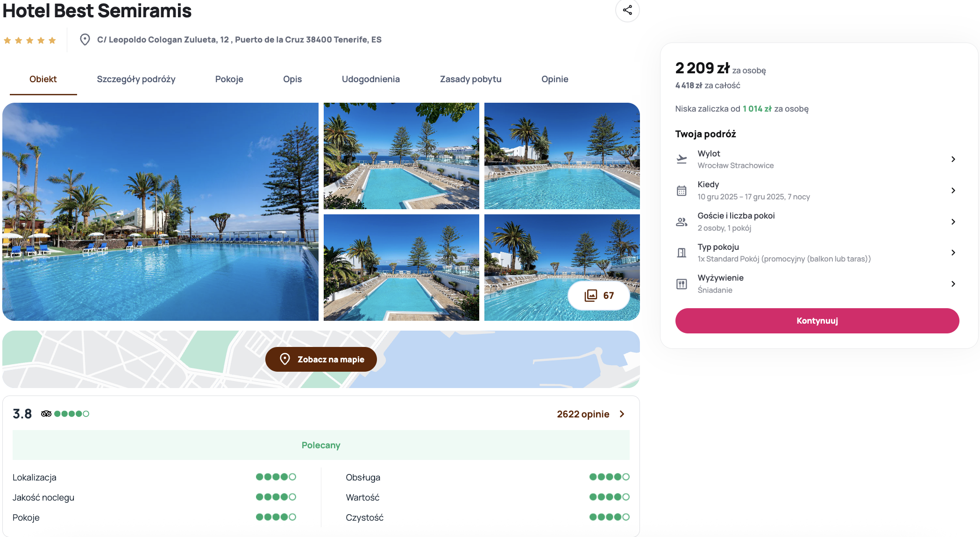The image size is (980, 537).
Task: Expand the Kiedy dates option
Action: pyautogui.click(x=817, y=191)
